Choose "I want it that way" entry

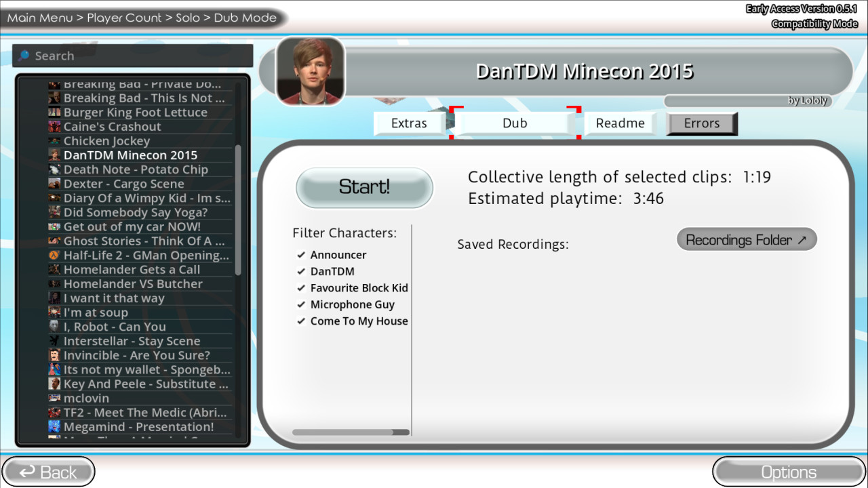tap(140, 298)
